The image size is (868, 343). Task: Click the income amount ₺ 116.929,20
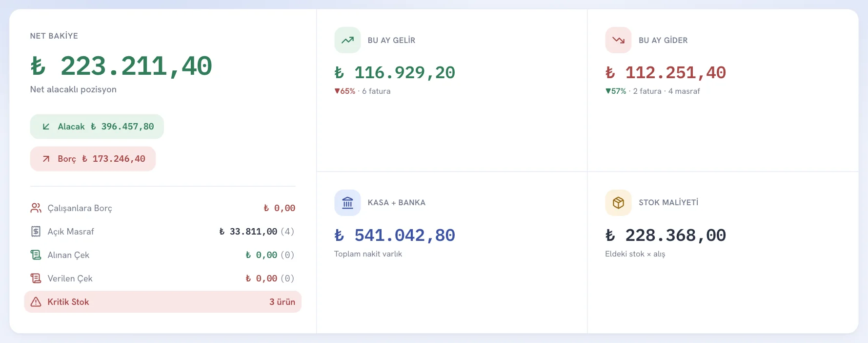(395, 73)
